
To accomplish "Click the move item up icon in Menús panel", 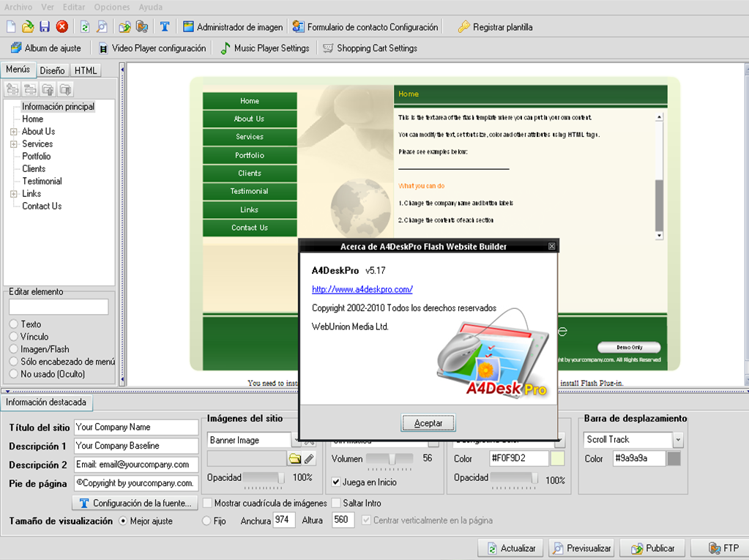I will point(48,89).
